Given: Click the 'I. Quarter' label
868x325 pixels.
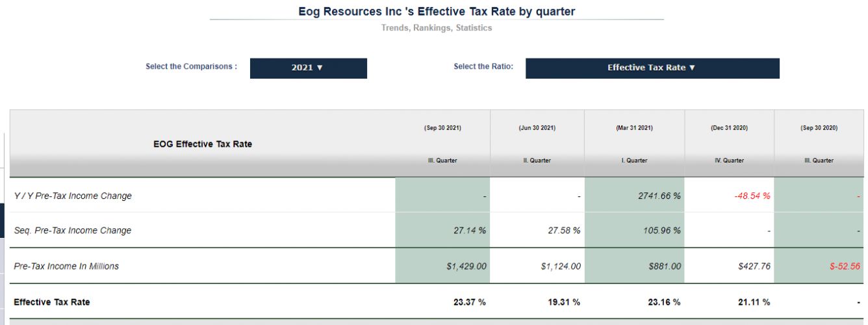Looking at the screenshot, I should click(634, 161).
